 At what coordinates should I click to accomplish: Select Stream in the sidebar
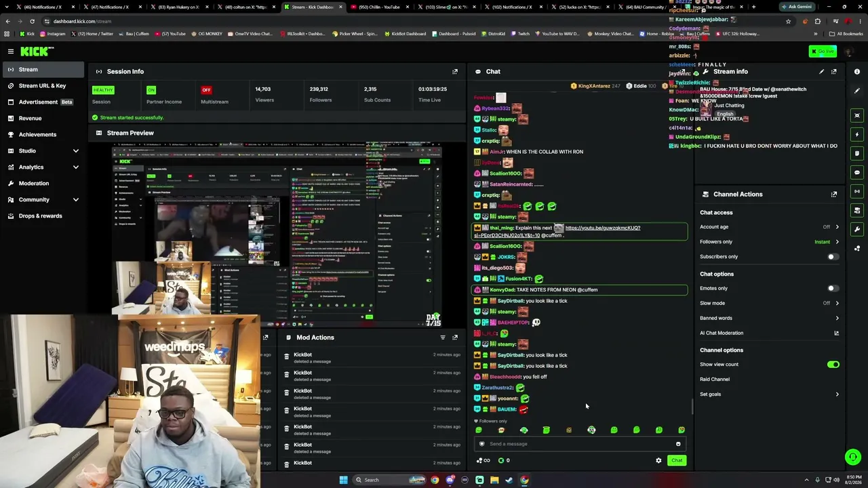[x=43, y=70]
